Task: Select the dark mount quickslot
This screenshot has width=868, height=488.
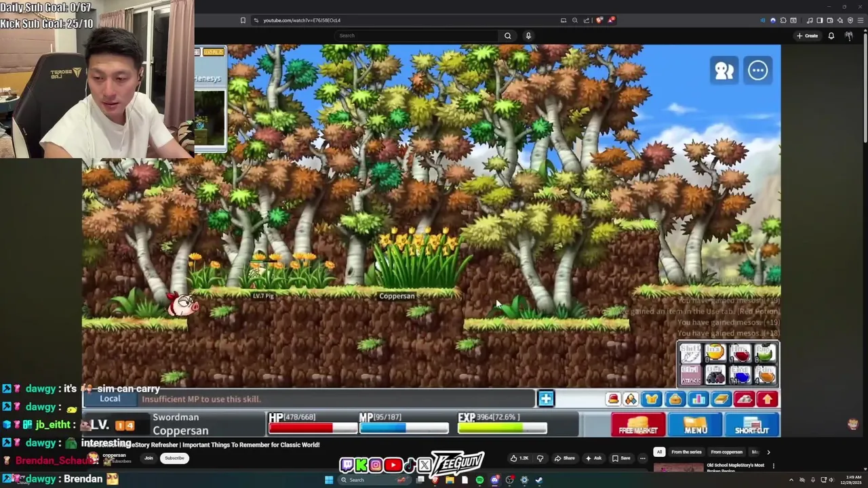Action: click(x=715, y=375)
